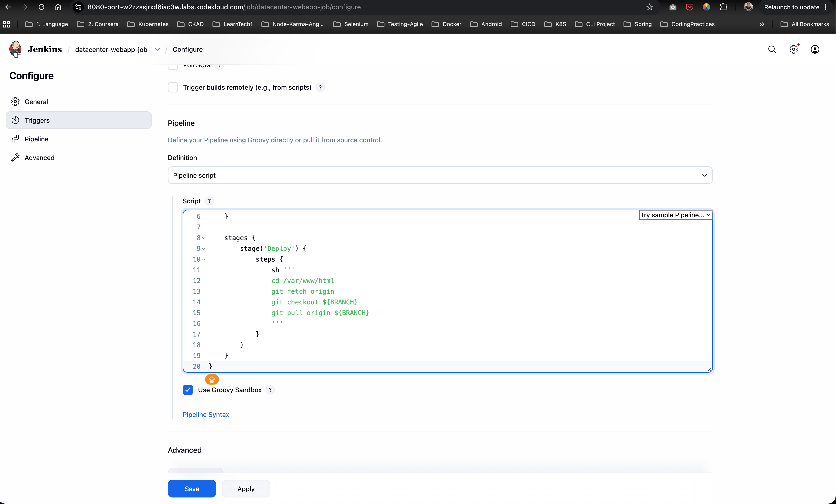
Task: Open the Definition Pipeline script dropdown
Action: coord(440,175)
